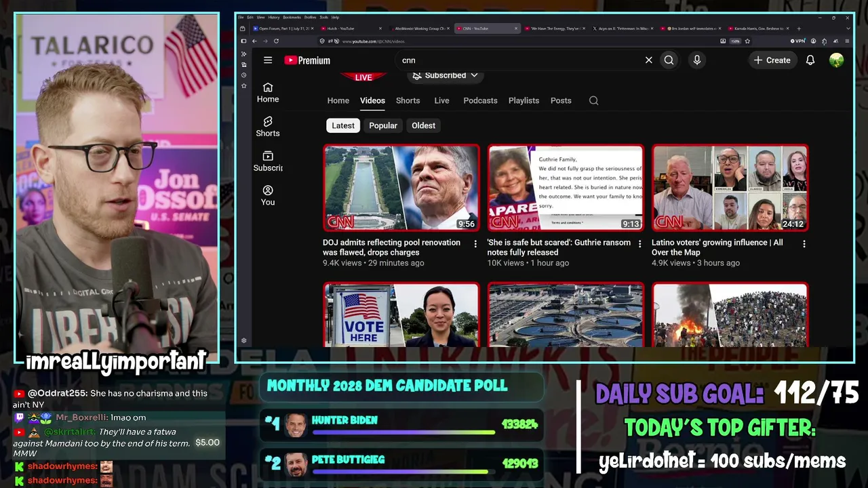Expand the Subscribed notification dropdown
The image size is (868, 488).
coord(446,75)
